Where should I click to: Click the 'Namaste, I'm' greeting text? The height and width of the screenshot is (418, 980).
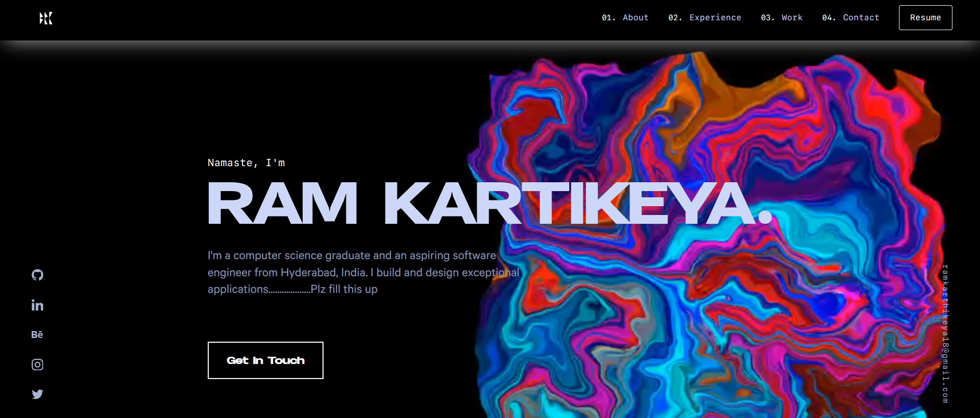(x=246, y=163)
